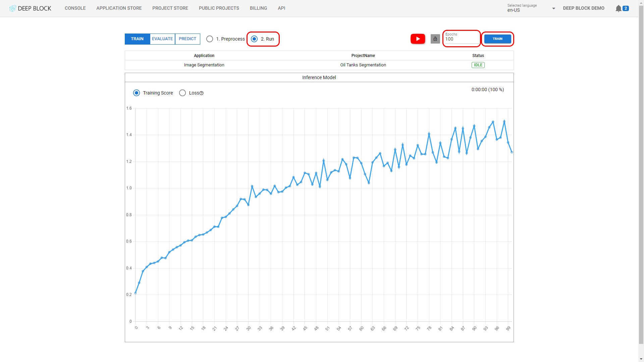Viewport: 644px width, 362px height.
Task: Select the 2. Run step radio button
Action: tap(254, 39)
